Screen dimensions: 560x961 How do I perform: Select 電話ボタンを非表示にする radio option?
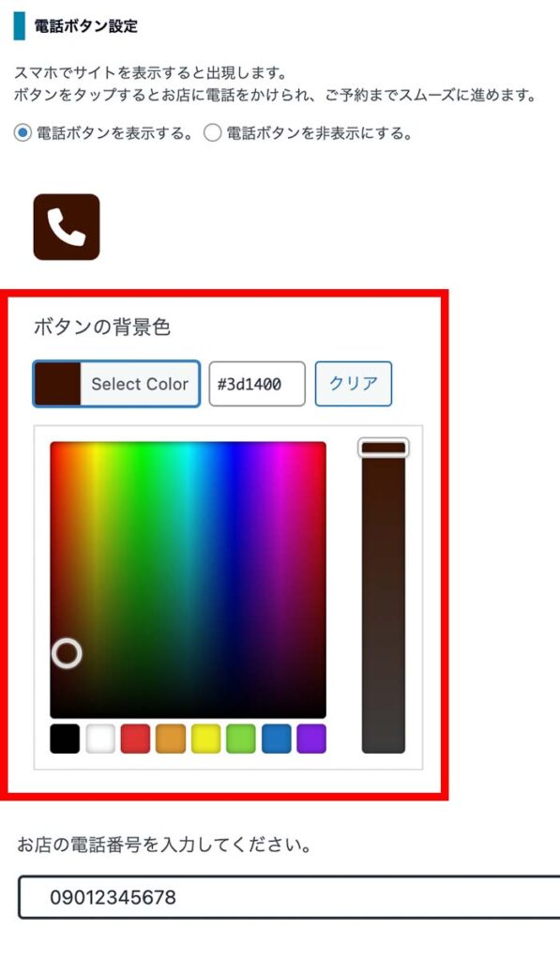[x=212, y=132]
